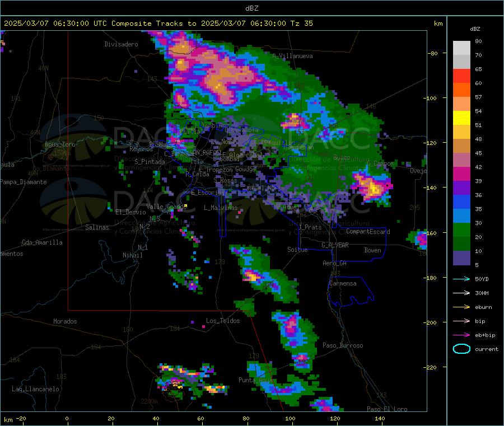This screenshot has width=504, height=426.
Task: Click the 'Salinas' map label
Action: [x=97, y=227]
